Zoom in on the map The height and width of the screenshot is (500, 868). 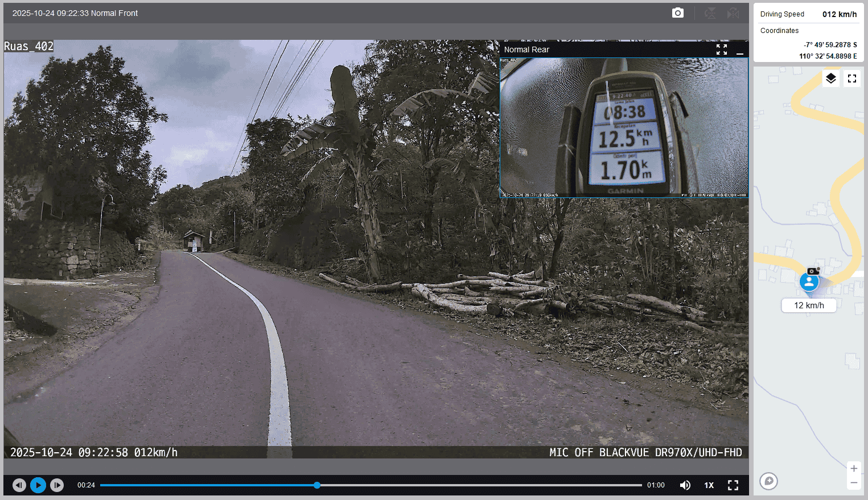(x=854, y=469)
